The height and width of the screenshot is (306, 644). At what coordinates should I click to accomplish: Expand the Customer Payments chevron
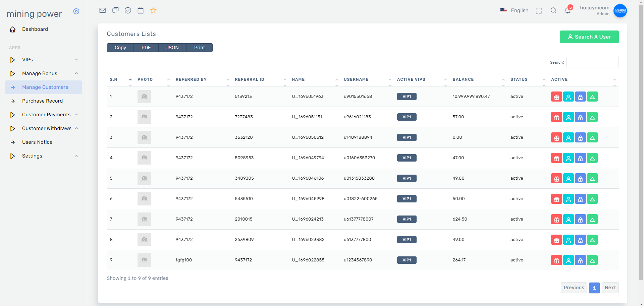point(76,115)
